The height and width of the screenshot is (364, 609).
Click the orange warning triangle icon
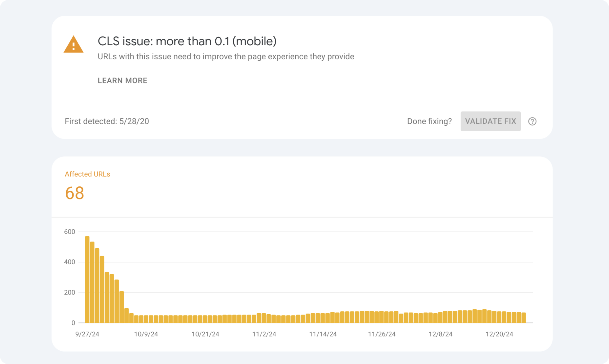click(x=74, y=44)
